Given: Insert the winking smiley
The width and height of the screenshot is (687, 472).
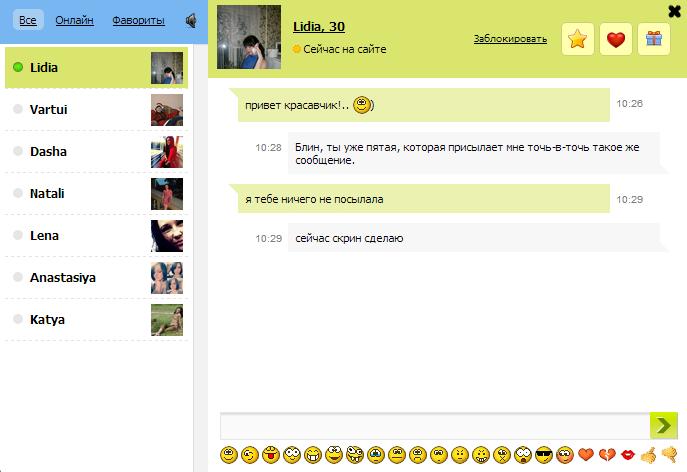Looking at the screenshot, I should [250, 455].
